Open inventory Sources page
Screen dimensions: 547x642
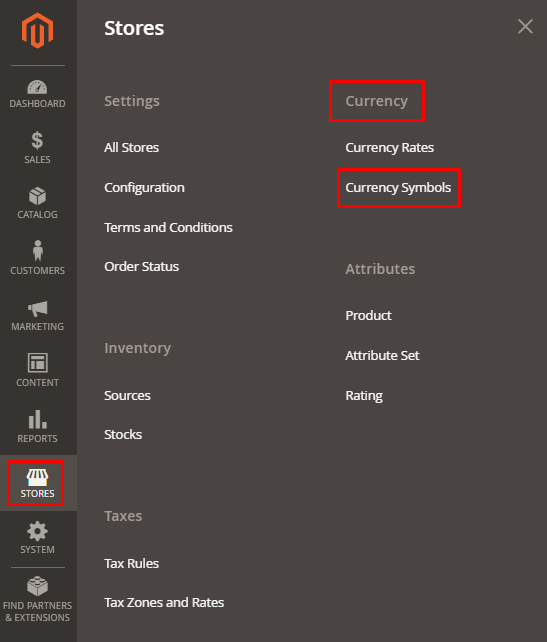coord(127,396)
